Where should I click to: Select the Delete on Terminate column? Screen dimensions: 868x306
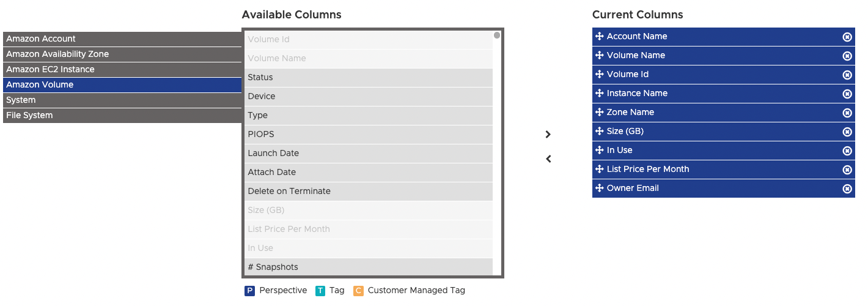(x=369, y=192)
